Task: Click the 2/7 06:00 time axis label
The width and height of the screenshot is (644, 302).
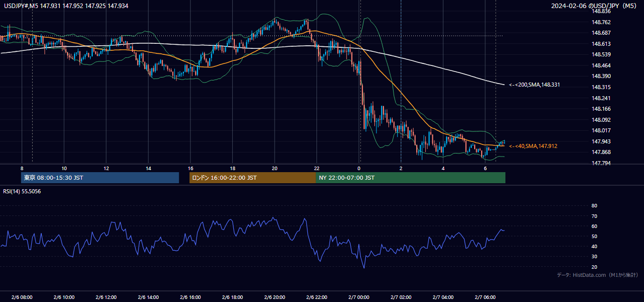Action: coord(485,297)
